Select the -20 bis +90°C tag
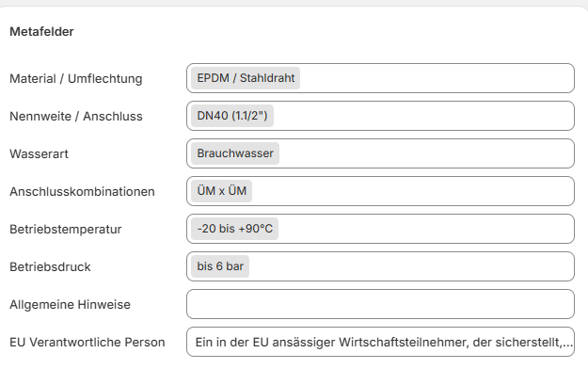The width and height of the screenshot is (588, 385). pyautogui.click(x=236, y=229)
